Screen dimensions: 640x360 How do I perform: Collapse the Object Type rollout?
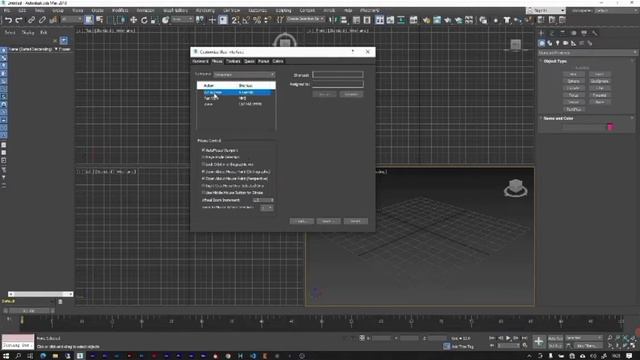pos(555,61)
